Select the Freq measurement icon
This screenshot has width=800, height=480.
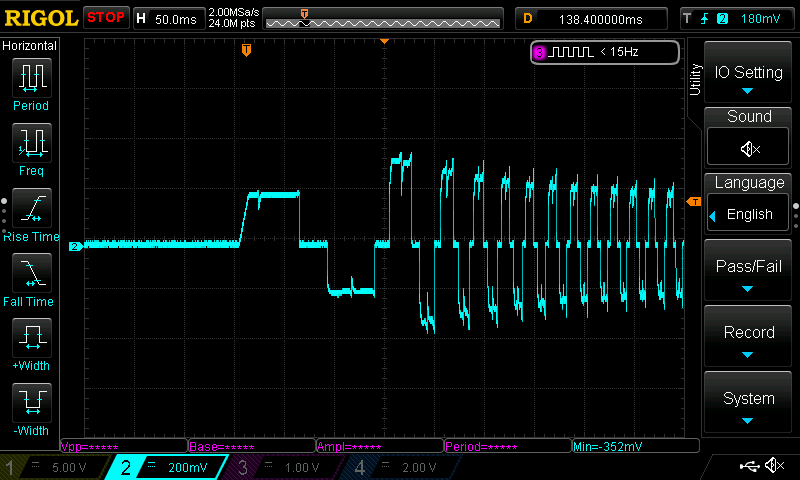point(31,144)
